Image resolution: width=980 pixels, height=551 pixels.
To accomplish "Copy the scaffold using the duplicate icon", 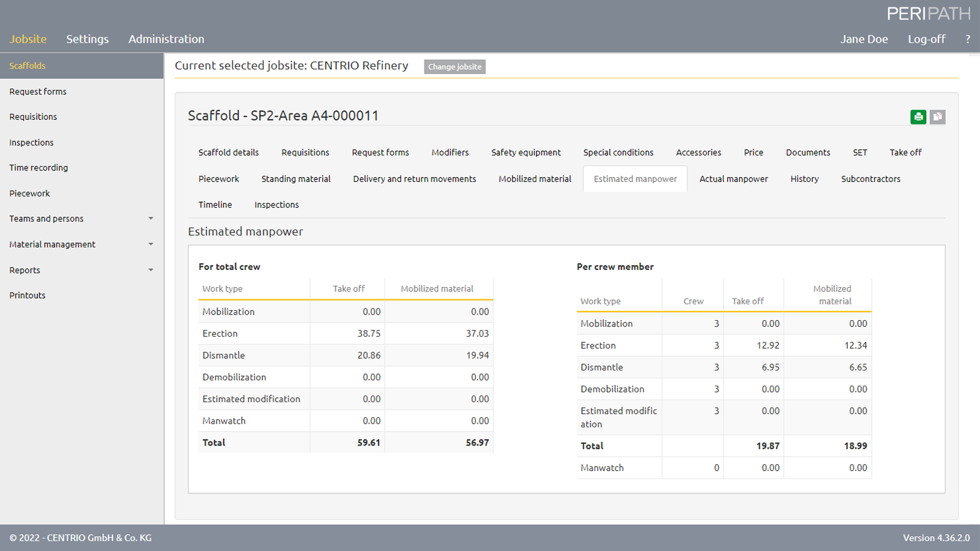I will [937, 116].
